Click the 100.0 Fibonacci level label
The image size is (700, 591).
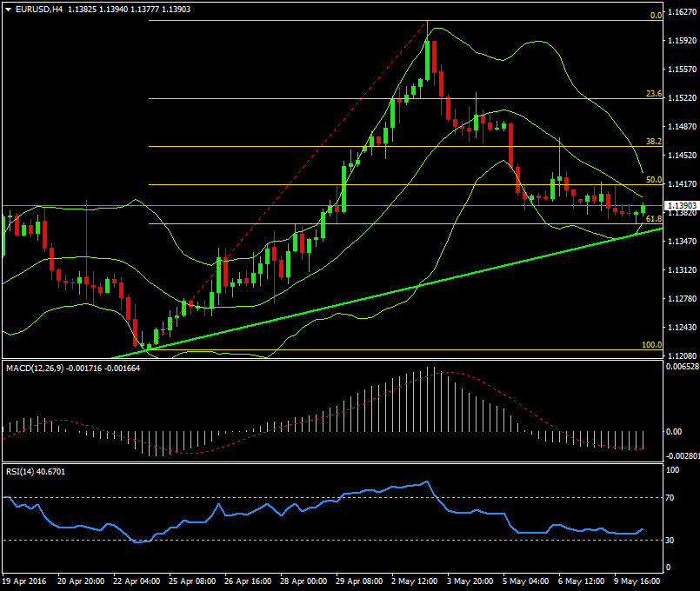coord(651,345)
